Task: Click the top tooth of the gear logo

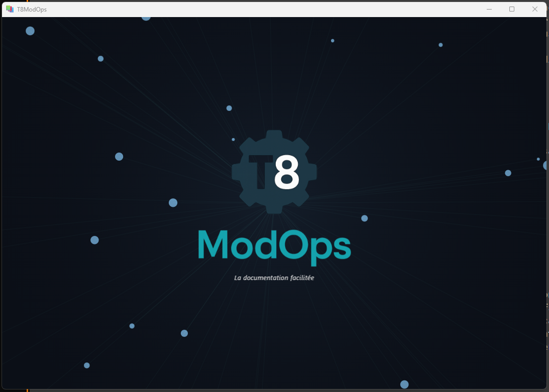Action: 274,135
